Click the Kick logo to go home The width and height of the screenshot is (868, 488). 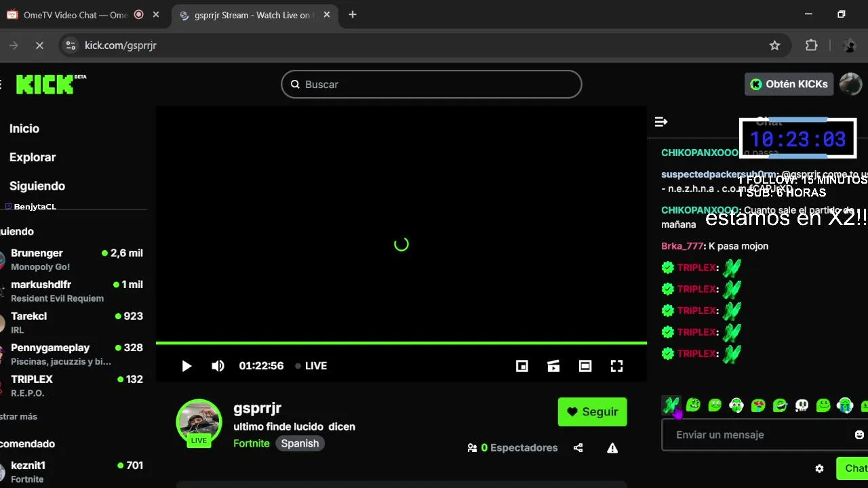50,84
